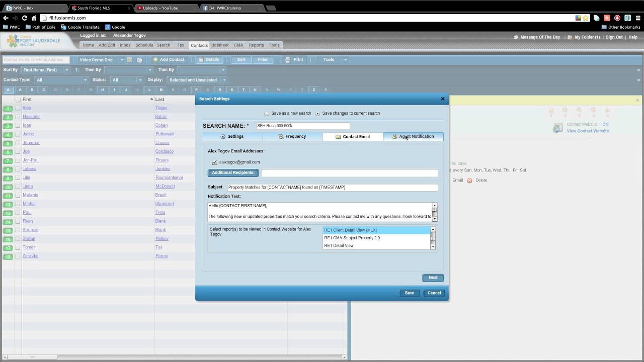
Task: Expand the Tools toolbar dropdown
Action: coord(332,60)
